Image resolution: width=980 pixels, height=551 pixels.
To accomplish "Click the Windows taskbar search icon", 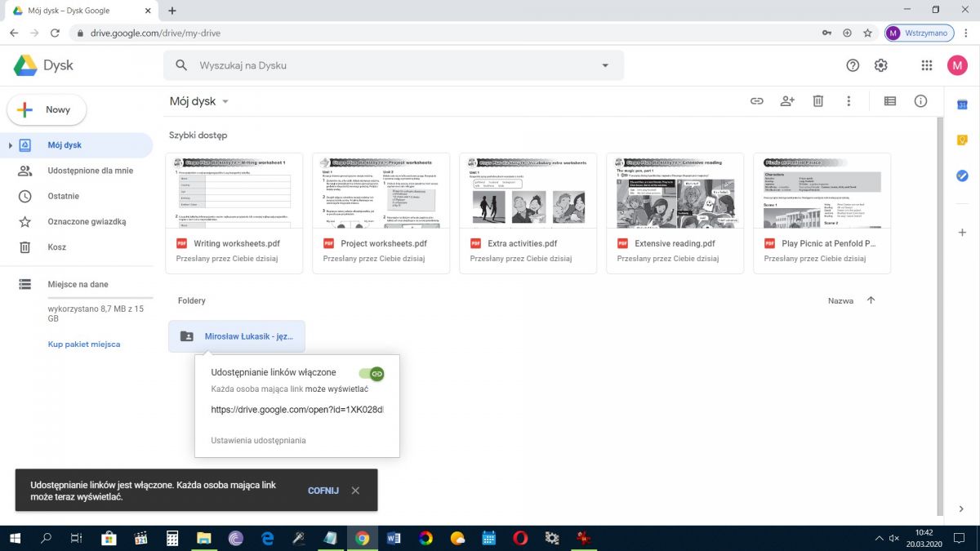I will click(x=46, y=538).
